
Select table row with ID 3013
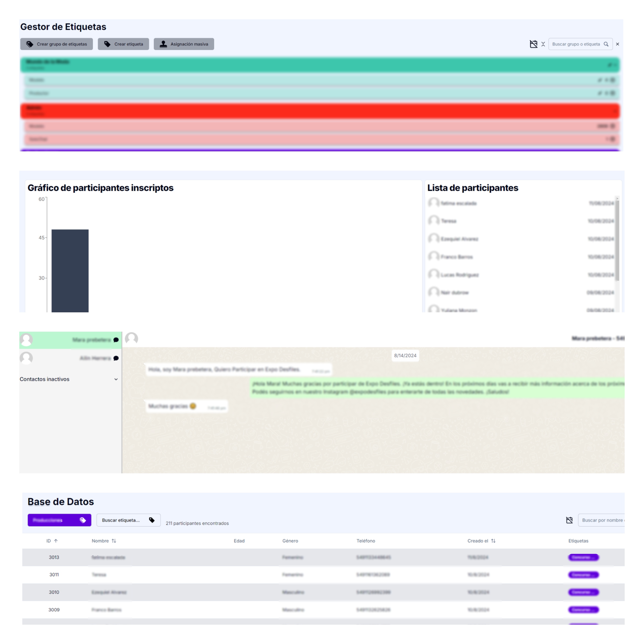click(323, 557)
